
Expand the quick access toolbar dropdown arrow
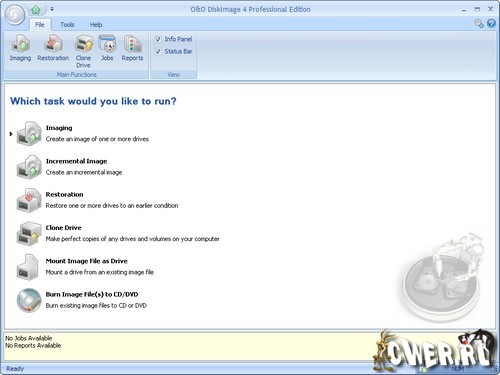coord(52,9)
